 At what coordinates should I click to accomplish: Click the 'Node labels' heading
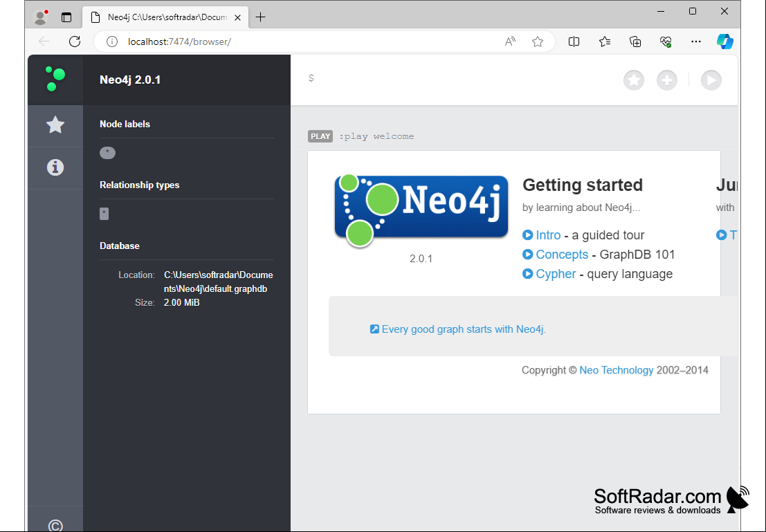pos(125,124)
